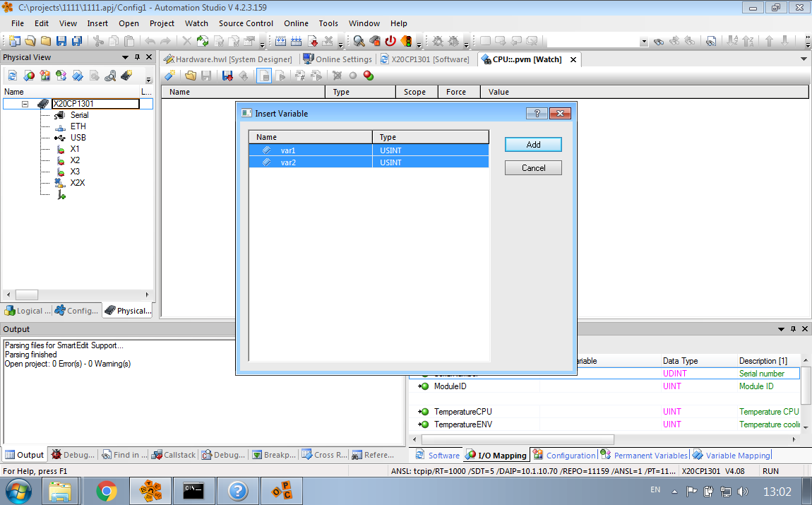Click the New Project toolbar icon
Image resolution: width=812 pixels, height=505 pixels.
coord(15,41)
